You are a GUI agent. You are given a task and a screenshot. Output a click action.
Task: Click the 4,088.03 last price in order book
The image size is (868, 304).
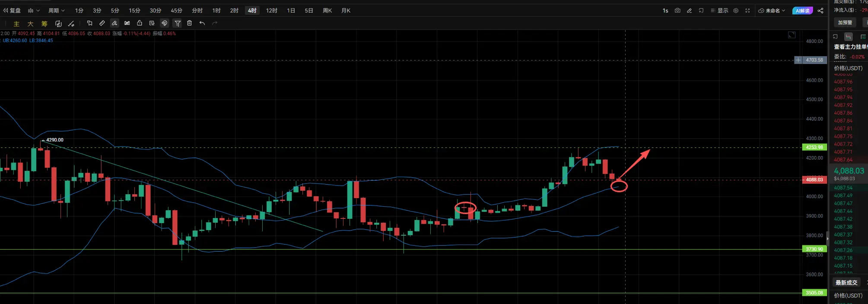point(849,171)
